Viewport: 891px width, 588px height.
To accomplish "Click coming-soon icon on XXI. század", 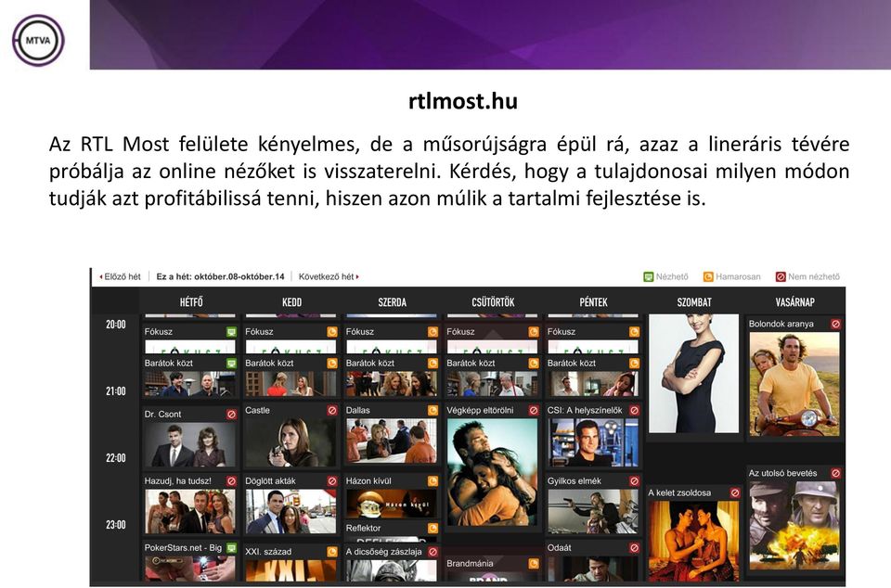I will [332, 551].
